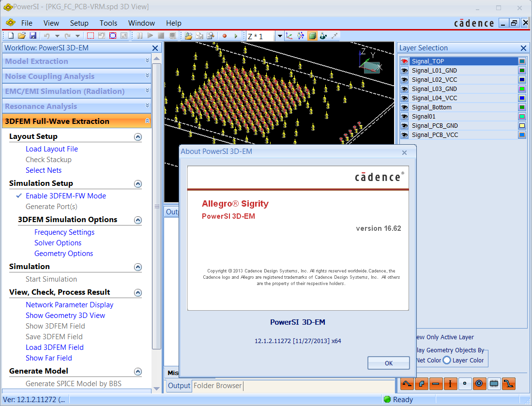The width and height of the screenshot is (532, 406).
Task: Collapse the 3DFEM Simulation Options group
Action: click(138, 220)
